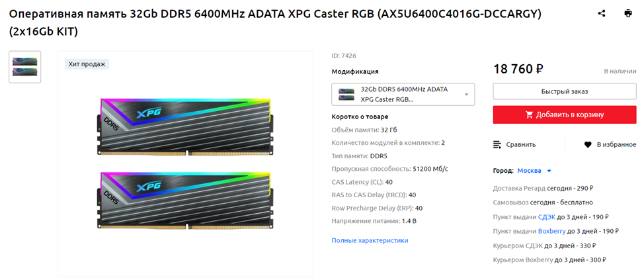Click Добавить в корзину button

point(564,115)
